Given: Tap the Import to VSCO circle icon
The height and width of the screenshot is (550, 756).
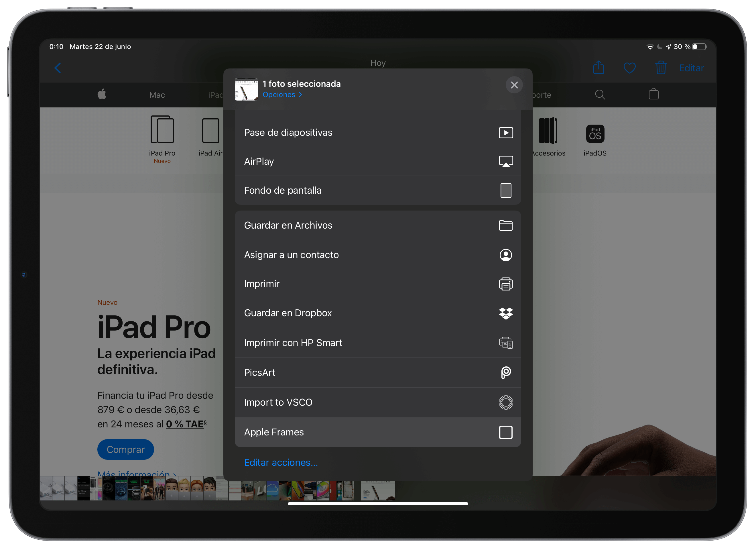Looking at the screenshot, I should pyautogui.click(x=505, y=402).
